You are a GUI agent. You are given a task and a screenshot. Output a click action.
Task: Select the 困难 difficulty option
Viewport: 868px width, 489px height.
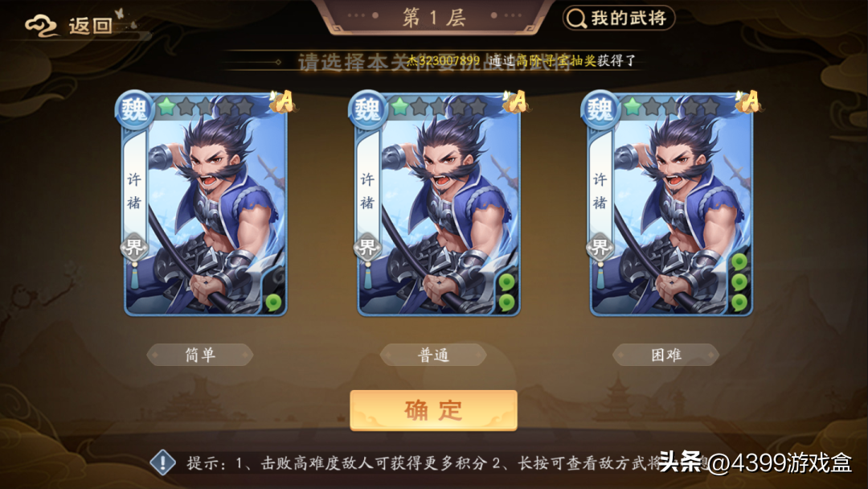(666, 355)
